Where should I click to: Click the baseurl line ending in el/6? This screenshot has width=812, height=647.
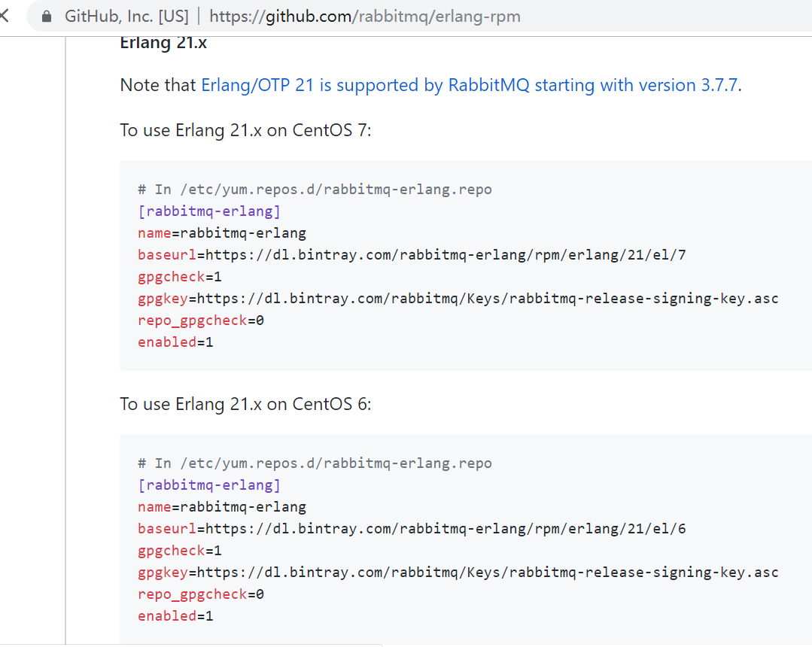click(x=412, y=528)
